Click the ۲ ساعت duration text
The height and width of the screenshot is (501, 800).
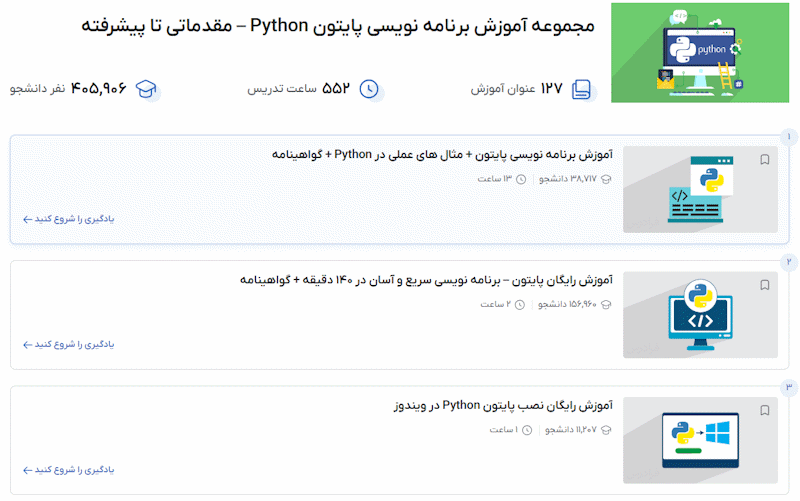pos(495,305)
